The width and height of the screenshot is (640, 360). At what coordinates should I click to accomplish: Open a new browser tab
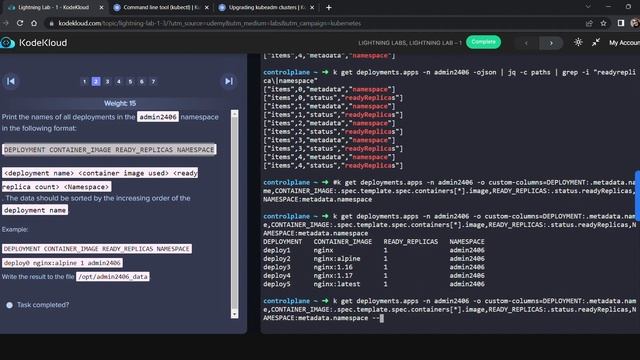click(329, 7)
